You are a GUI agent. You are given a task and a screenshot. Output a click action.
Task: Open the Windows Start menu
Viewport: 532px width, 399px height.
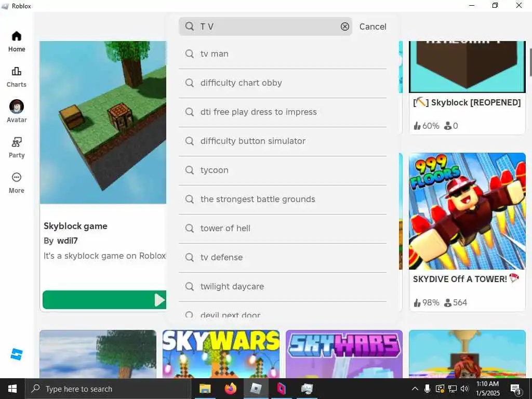pos(12,389)
